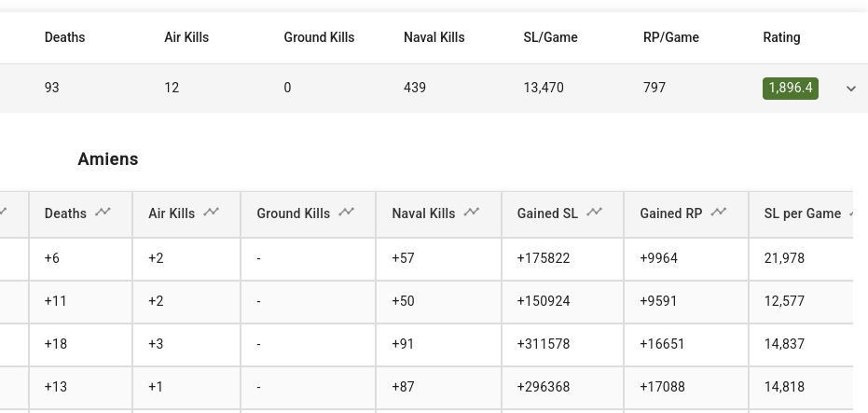Click the chart icon beside Gained SL
Image resolution: width=868 pixels, height=413 pixels.
point(594,213)
